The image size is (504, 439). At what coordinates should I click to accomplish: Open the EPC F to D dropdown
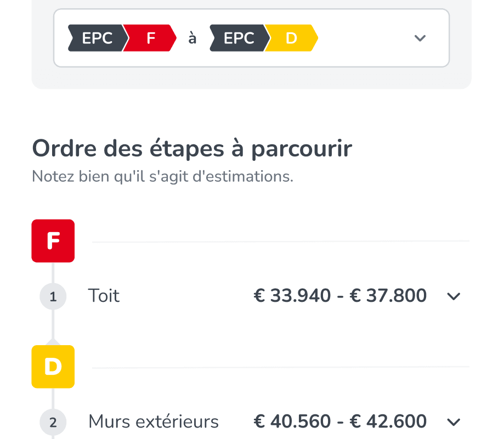click(251, 38)
